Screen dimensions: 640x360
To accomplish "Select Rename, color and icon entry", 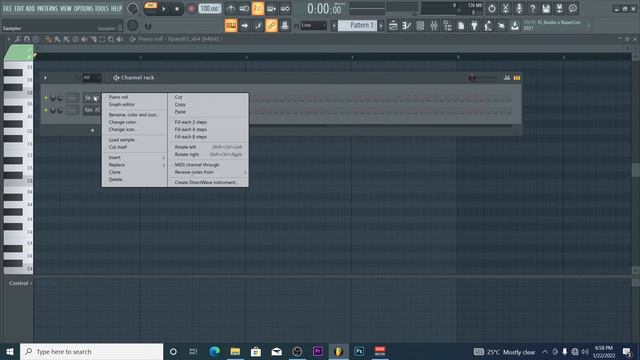I will (134, 115).
